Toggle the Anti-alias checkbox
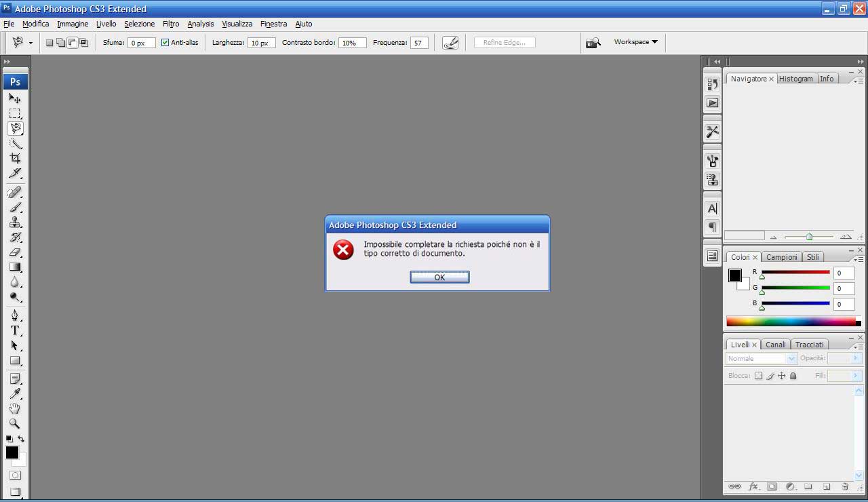 pos(165,42)
